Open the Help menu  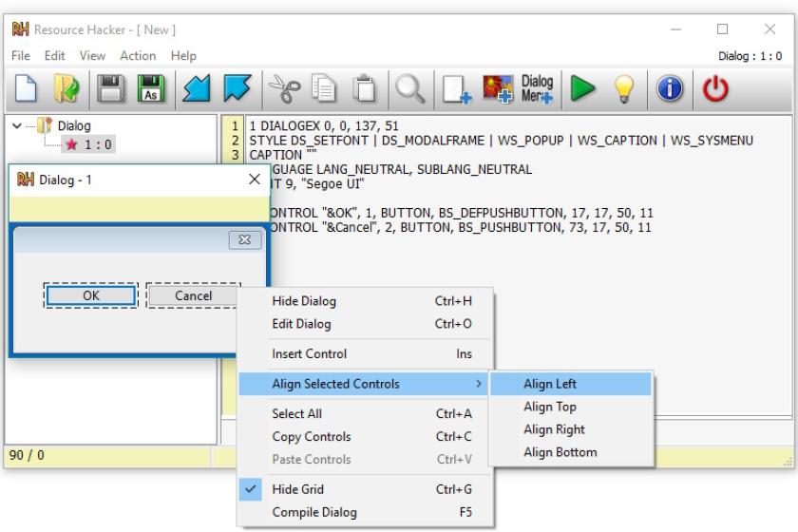(x=183, y=55)
